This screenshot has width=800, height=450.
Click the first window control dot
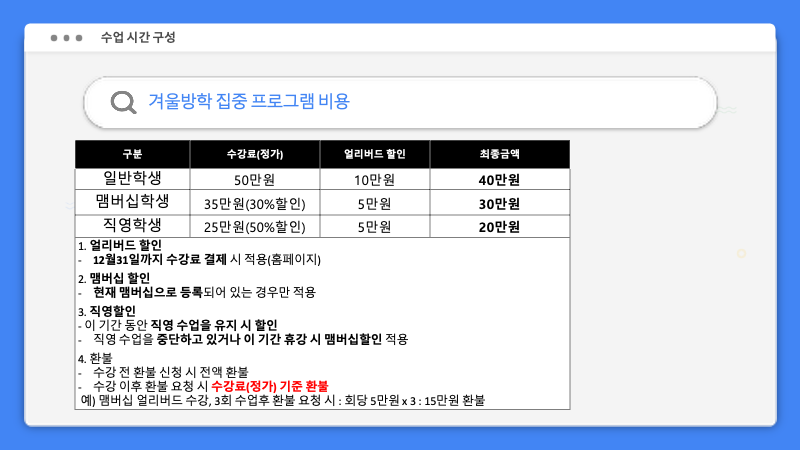click(x=54, y=38)
